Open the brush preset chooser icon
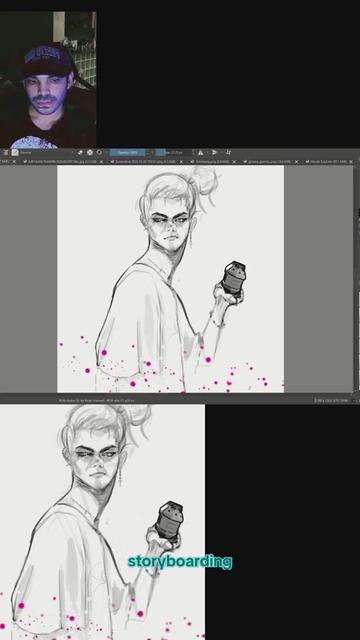This screenshot has height=640, width=360. [x=15, y=152]
